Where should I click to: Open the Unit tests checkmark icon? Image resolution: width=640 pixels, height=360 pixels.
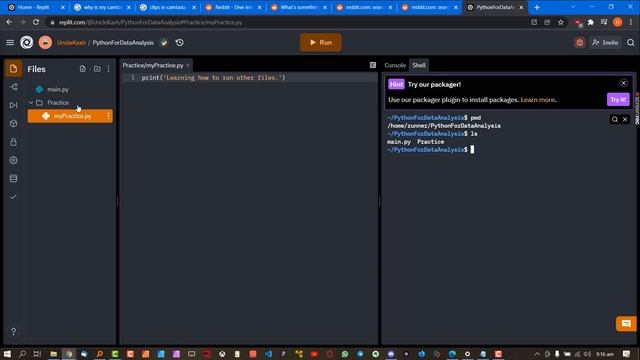(13, 197)
